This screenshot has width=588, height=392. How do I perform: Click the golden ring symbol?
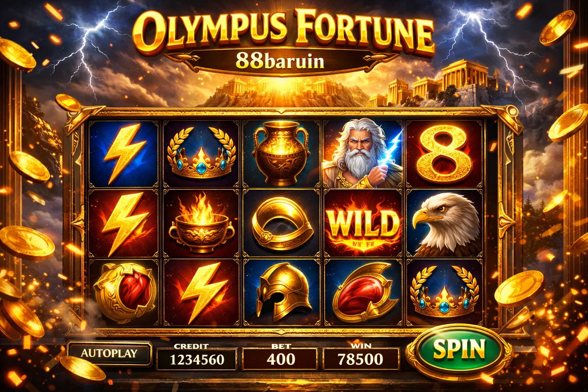(x=282, y=223)
